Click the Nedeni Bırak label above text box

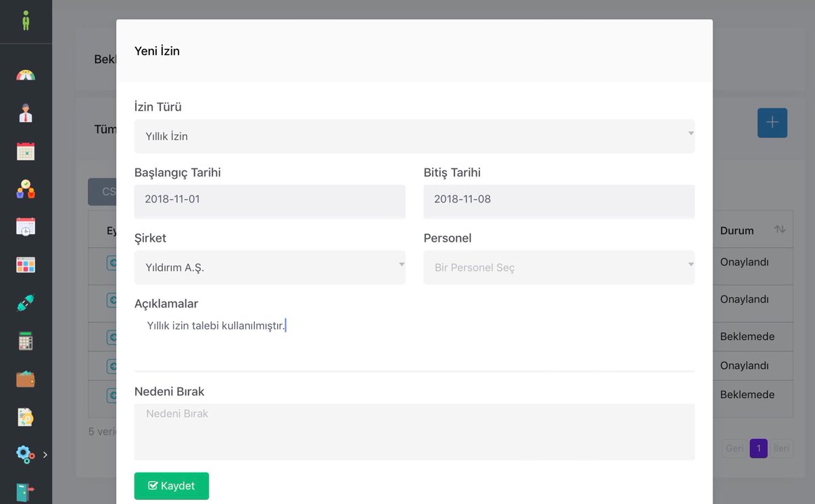[169, 392]
